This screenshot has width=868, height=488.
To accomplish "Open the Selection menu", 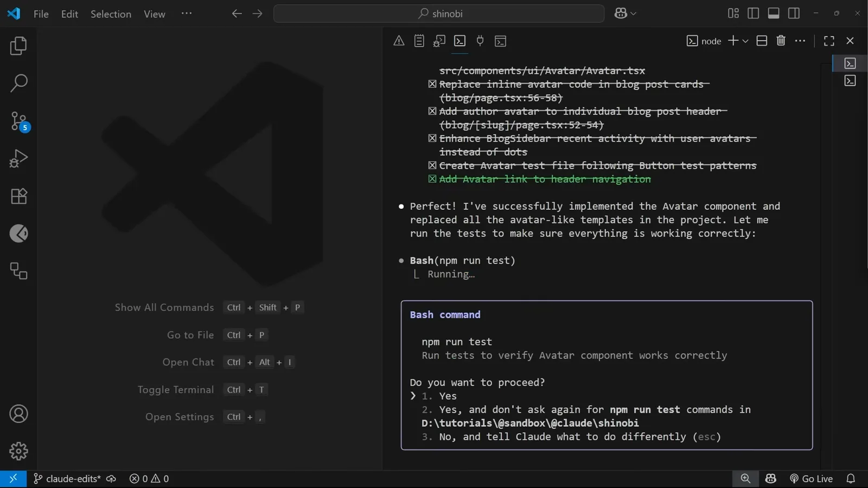I will (111, 14).
